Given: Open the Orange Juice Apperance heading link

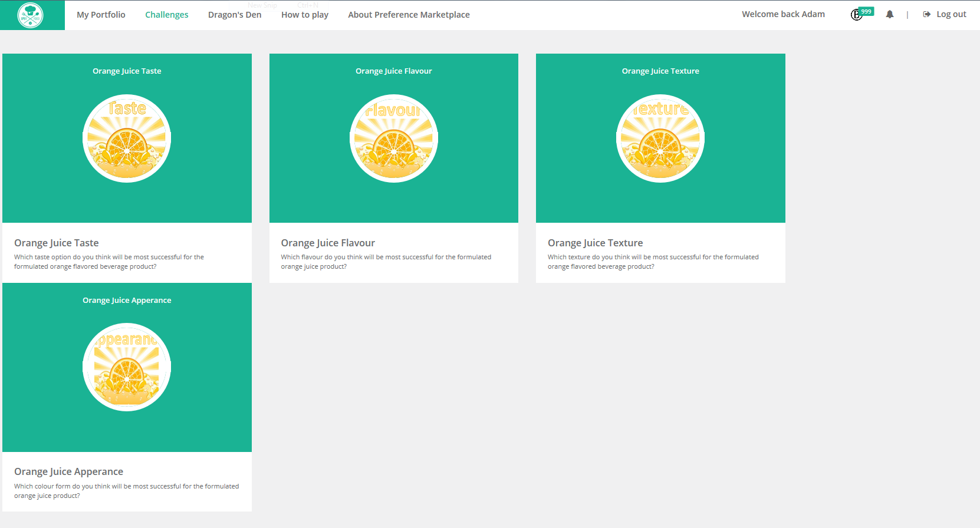Looking at the screenshot, I should click(68, 471).
